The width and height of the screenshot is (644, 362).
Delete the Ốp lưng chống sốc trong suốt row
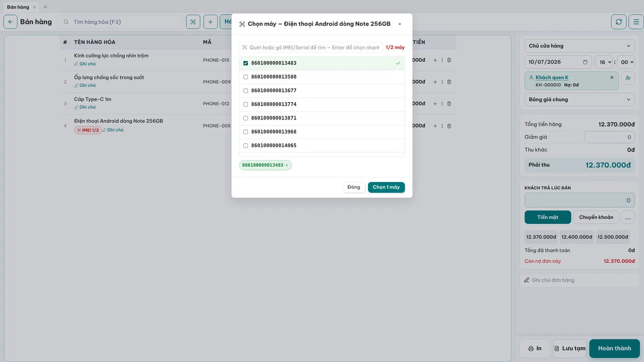449,82
